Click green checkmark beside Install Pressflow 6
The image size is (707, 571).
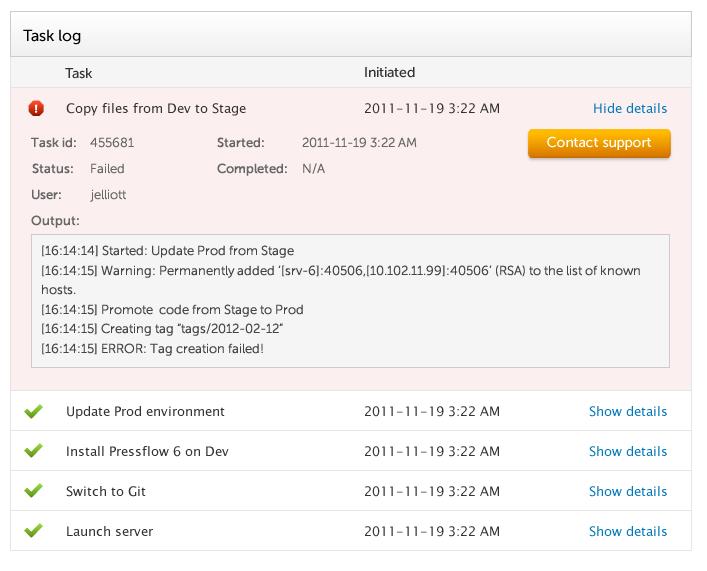[34, 451]
